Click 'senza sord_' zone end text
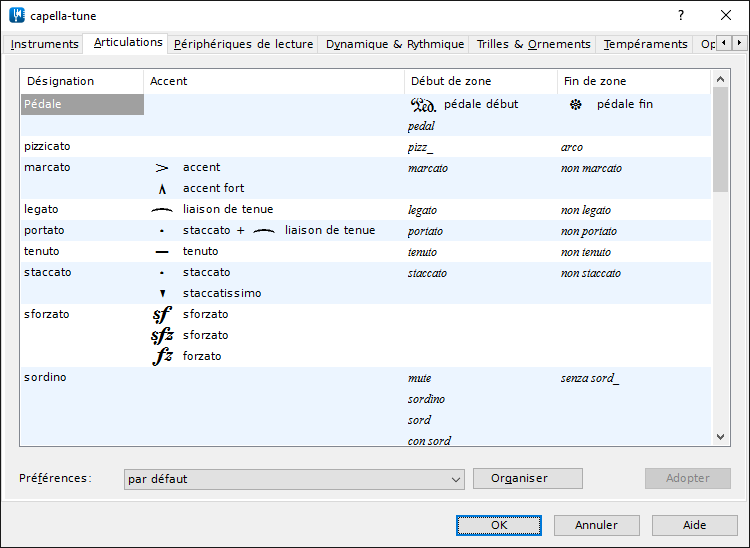 coord(590,378)
